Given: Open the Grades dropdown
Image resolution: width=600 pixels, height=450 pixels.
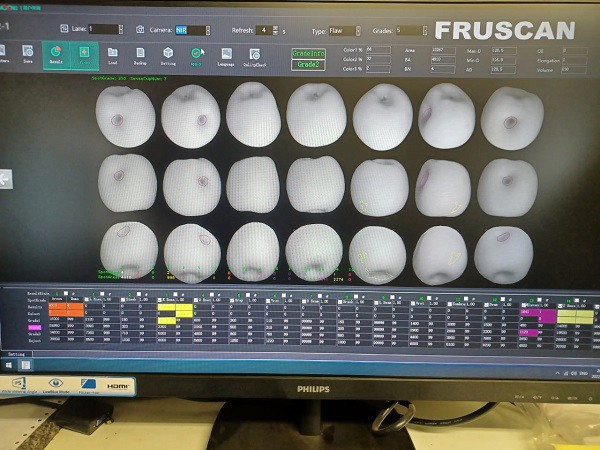Looking at the screenshot, I should pyautogui.click(x=412, y=30).
